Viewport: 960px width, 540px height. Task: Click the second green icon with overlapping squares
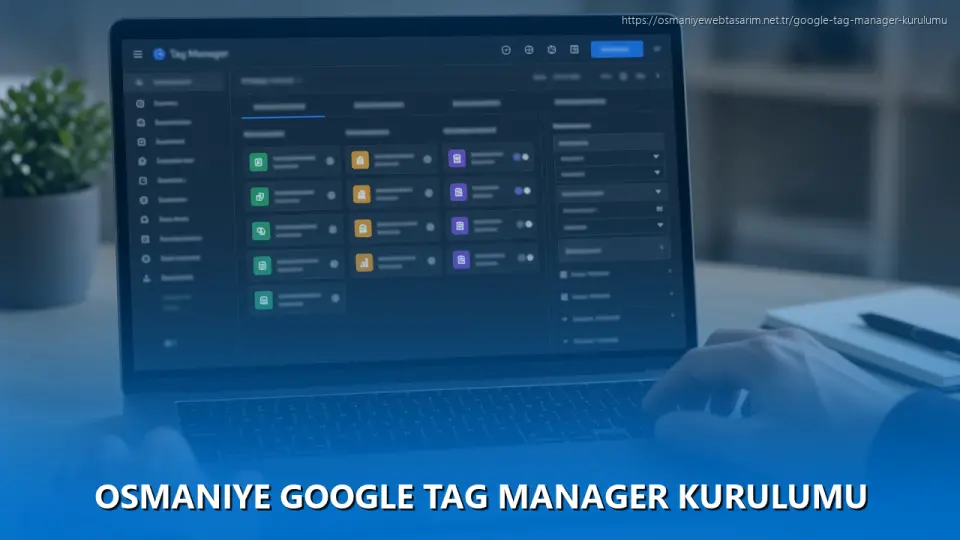pyautogui.click(x=260, y=197)
